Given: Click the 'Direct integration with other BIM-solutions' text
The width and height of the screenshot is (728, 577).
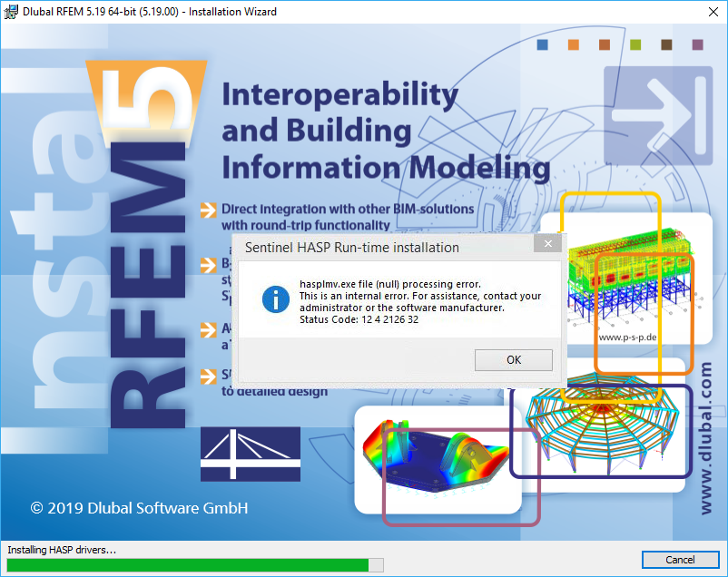Looking at the screenshot, I should tap(348, 209).
